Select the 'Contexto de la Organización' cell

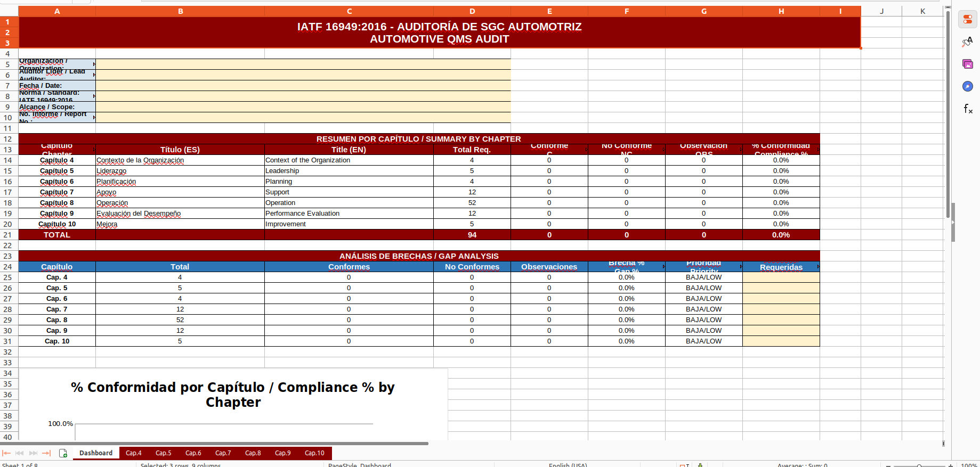(180, 160)
